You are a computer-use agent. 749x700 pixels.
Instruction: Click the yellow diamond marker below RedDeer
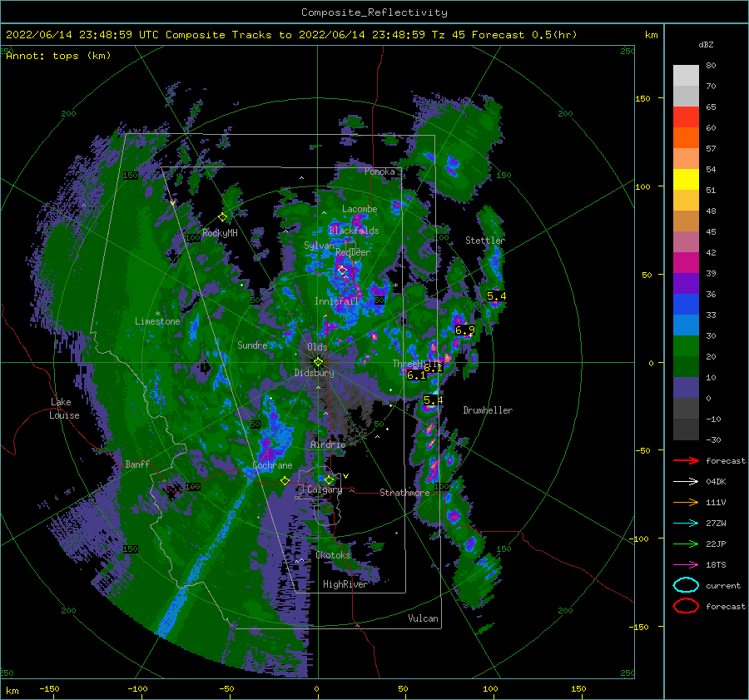342,271
